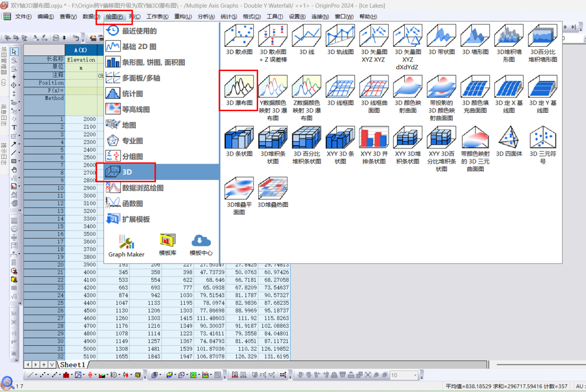Image resolution: width=586 pixels, height=392 pixels.
Task: Switch to the Sheet1 worksheet tab
Action: [x=72, y=365]
